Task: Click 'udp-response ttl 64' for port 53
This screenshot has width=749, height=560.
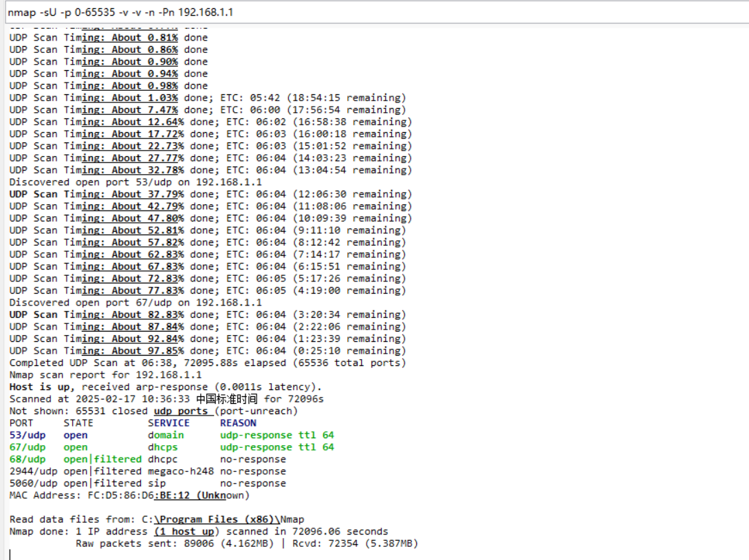Action: coord(277,435)
